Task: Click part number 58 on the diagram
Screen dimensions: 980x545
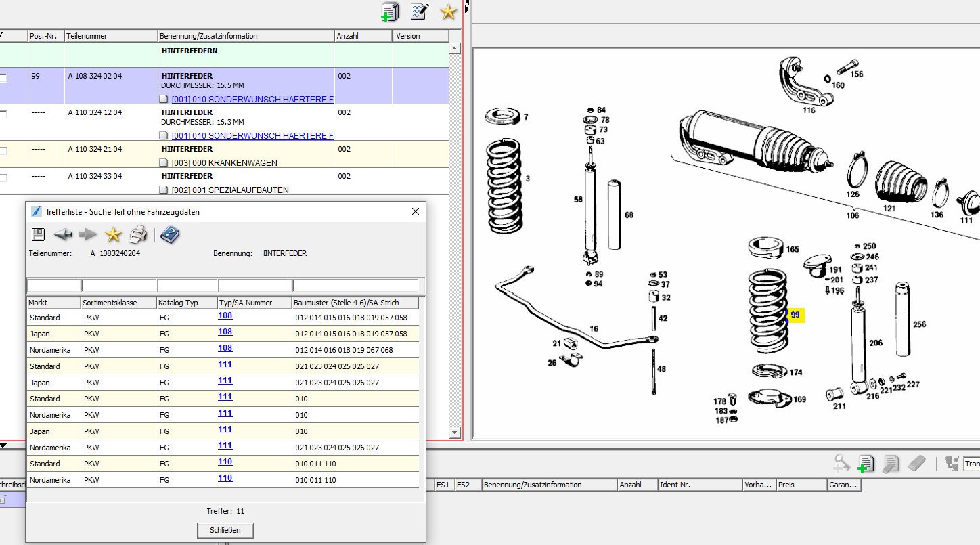Action: coord(578,200)
